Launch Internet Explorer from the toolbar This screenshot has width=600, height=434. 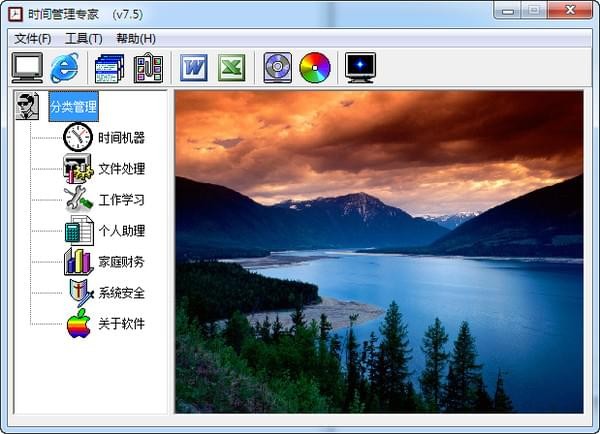pos(65,68)
